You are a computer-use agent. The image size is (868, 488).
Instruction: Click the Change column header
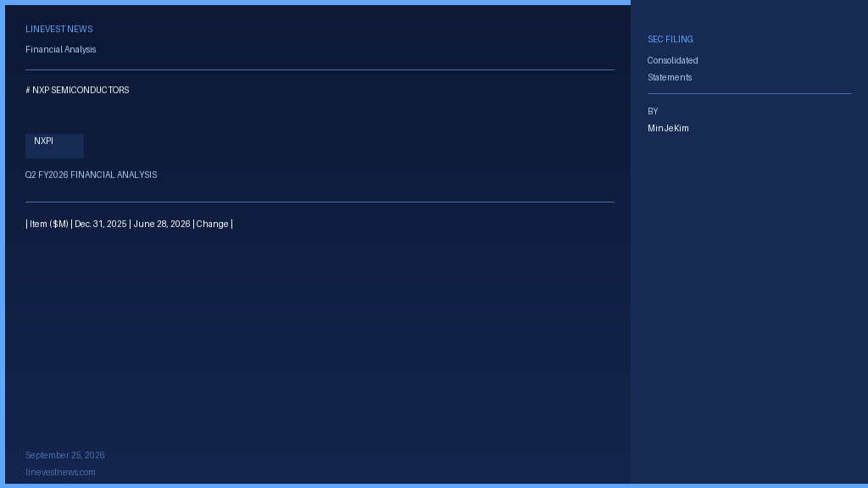212,224
